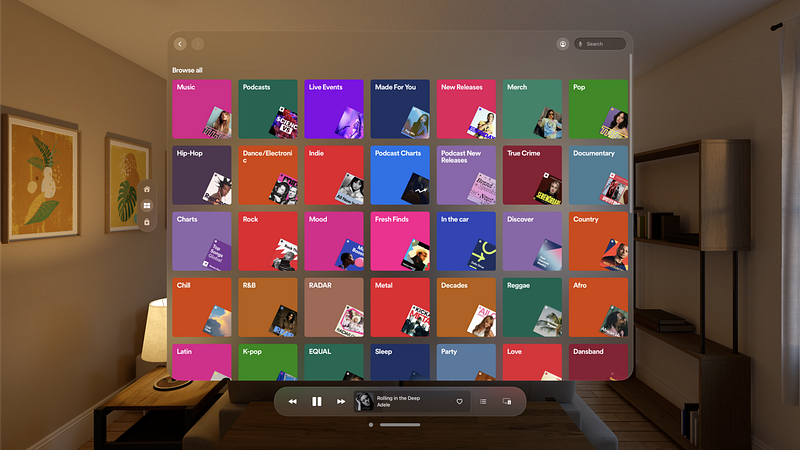Open the Indie genre tile
800x450 pixels.
tap(334, 175)
